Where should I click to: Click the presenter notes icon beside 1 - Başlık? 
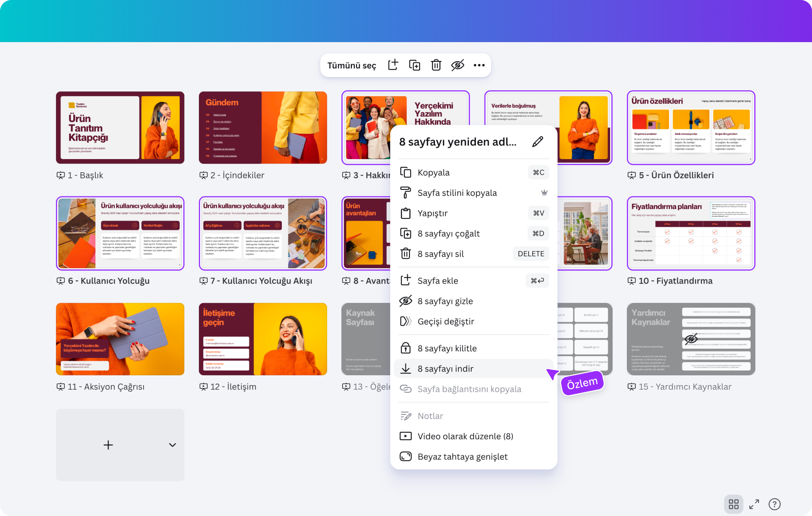pos(61,175)
